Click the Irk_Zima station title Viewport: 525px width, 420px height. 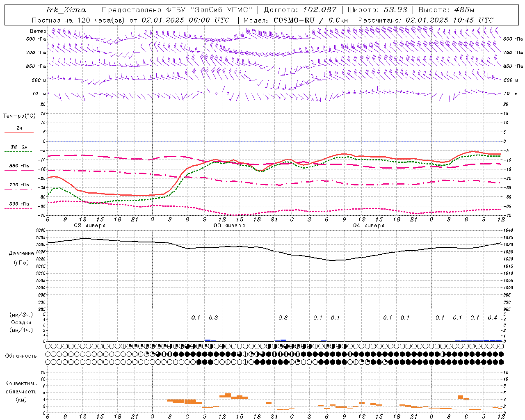click(x=66, y=10)
